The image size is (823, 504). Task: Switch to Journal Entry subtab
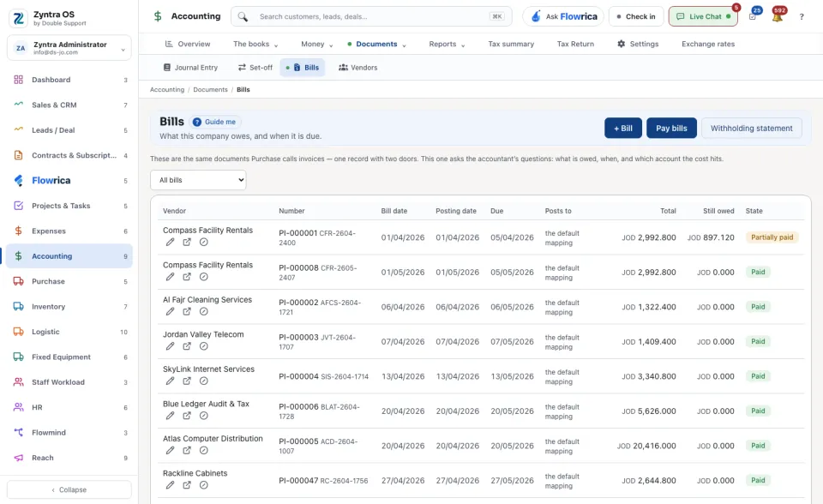[x=190, y=67]
